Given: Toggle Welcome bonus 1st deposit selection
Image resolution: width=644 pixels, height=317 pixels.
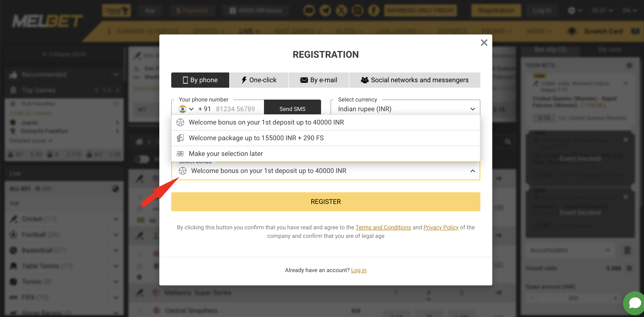Looking at the screenshot, I should pyautogui.click(x=325, y=170).
